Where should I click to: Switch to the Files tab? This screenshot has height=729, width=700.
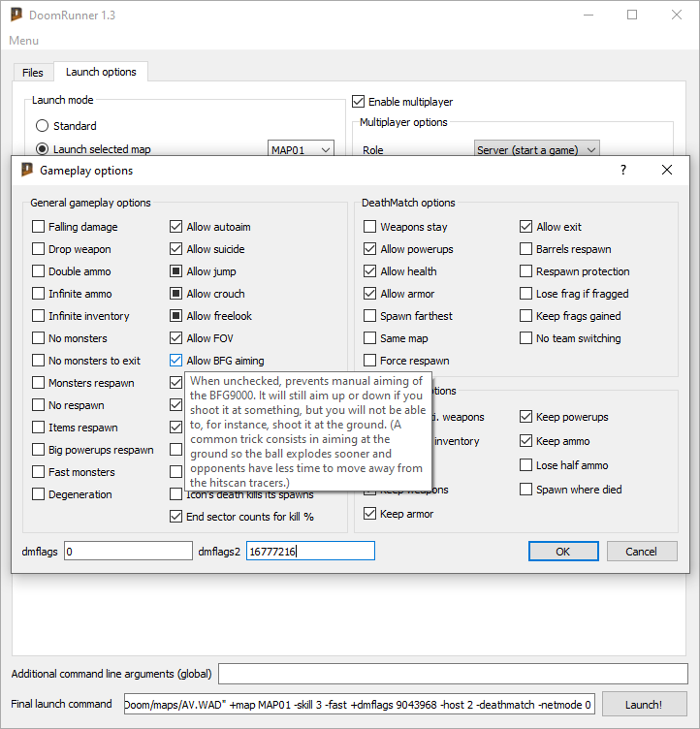click(33, 73)
